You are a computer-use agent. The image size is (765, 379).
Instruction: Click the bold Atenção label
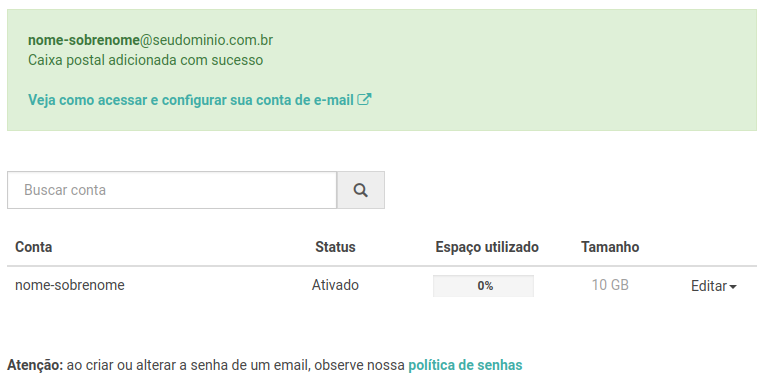tap(35, 365)
